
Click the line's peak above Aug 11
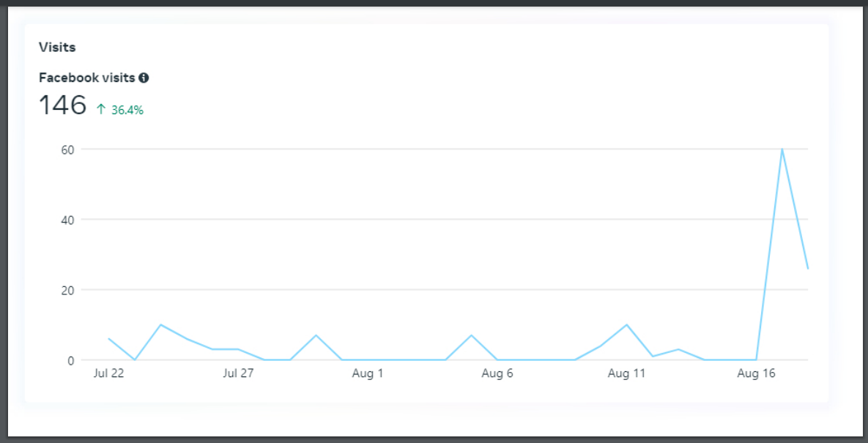pyautogui.click(x=626, y=325)
